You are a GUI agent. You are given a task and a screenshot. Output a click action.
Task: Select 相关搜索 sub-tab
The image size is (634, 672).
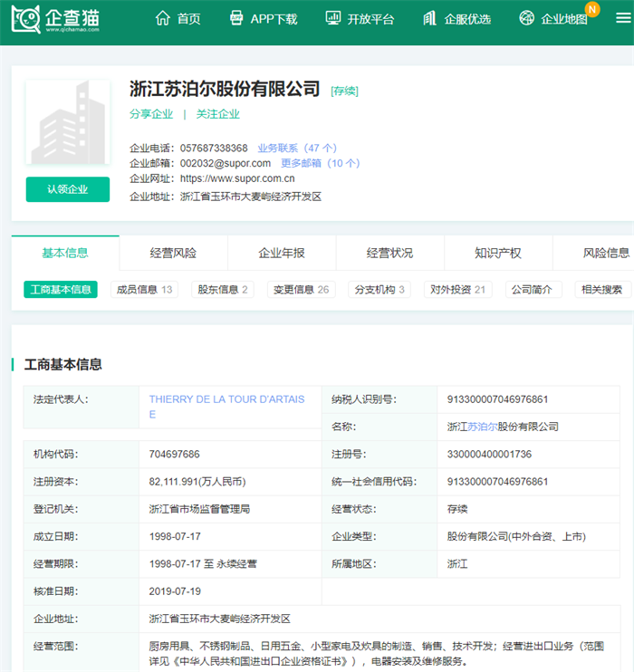[601, 290]
